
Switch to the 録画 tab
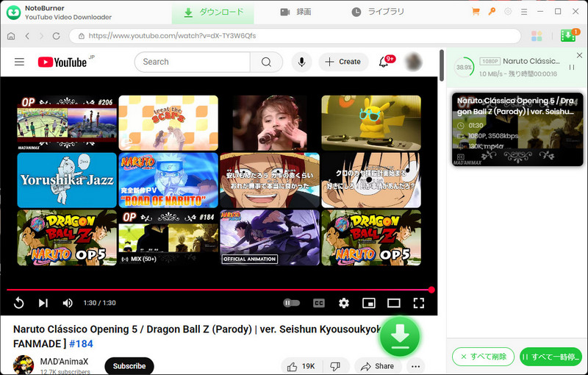(296, 12)
